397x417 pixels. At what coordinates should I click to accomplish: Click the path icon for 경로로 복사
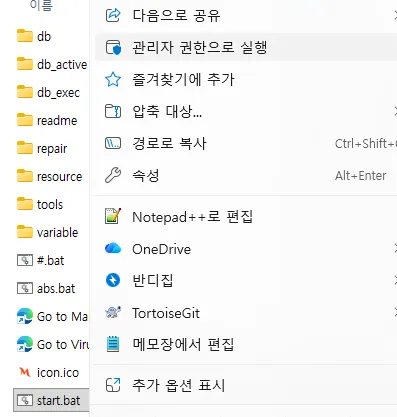[x=113, y=143]
